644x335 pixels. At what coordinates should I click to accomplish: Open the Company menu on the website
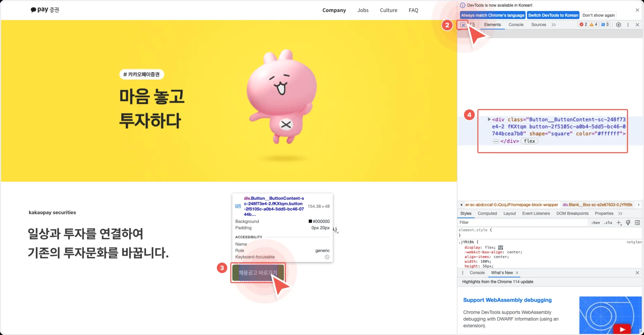[x=334, y=10]
